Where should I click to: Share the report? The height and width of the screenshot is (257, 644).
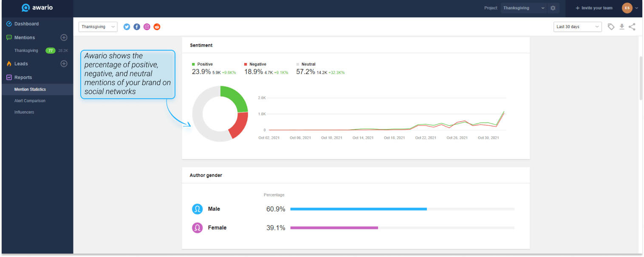pos(632,27)
